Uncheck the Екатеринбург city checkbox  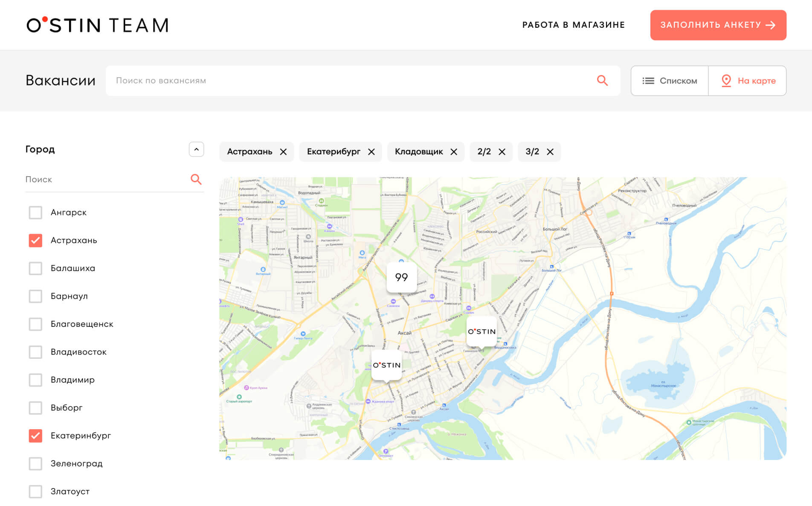pos(35,436)
